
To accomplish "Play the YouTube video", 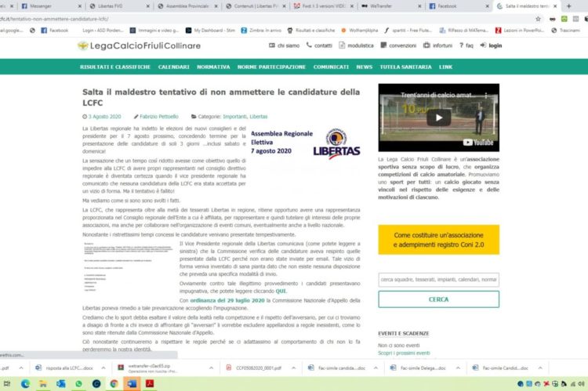I will (439, 118).
